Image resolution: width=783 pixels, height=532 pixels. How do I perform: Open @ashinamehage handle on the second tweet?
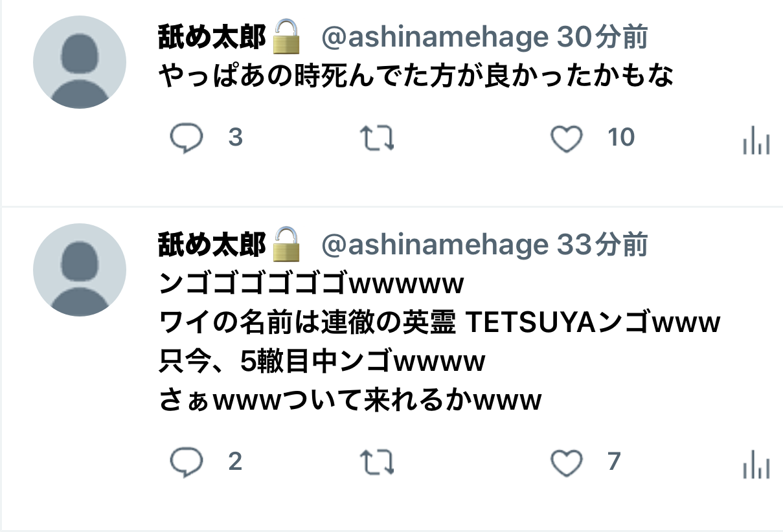point(435,246)
